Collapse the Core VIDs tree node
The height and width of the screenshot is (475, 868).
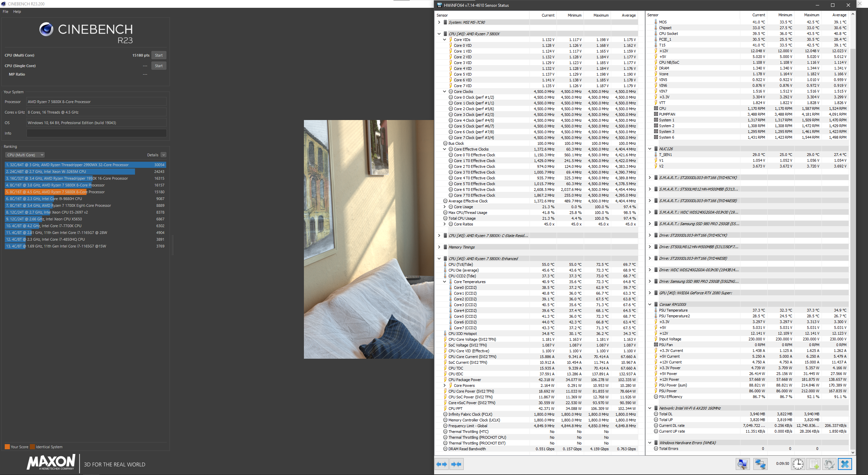click(444, 40)
